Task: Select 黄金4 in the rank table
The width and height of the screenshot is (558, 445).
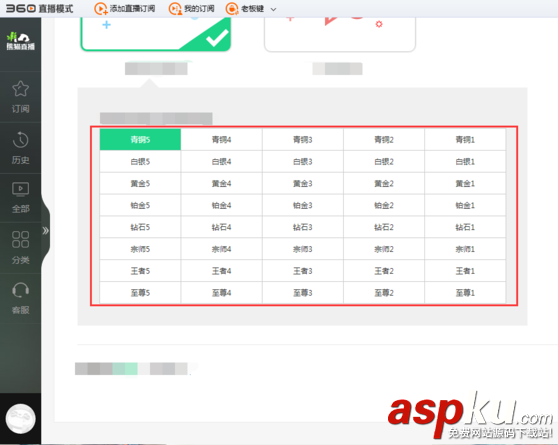Action: click(221, 184)
